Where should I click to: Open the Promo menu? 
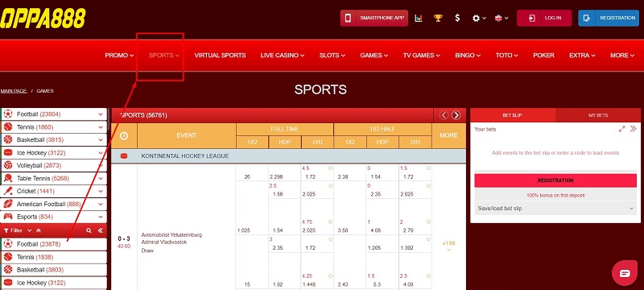click(119, 56)
